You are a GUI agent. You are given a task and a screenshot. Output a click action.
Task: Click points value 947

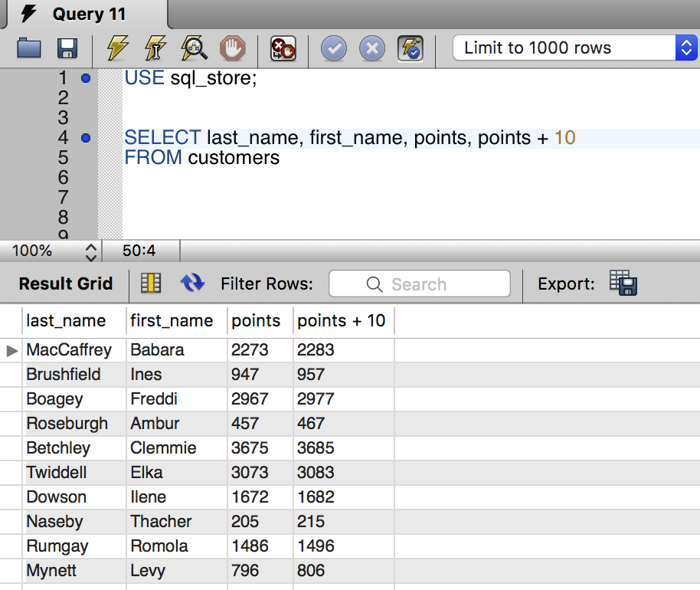click(x=260, y=374)
